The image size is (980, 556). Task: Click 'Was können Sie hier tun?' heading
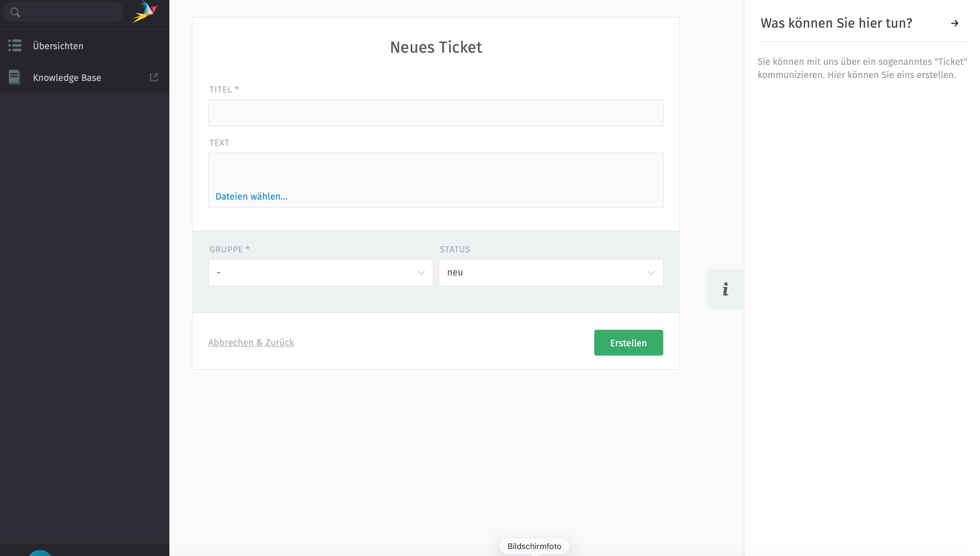pos(836,23)
